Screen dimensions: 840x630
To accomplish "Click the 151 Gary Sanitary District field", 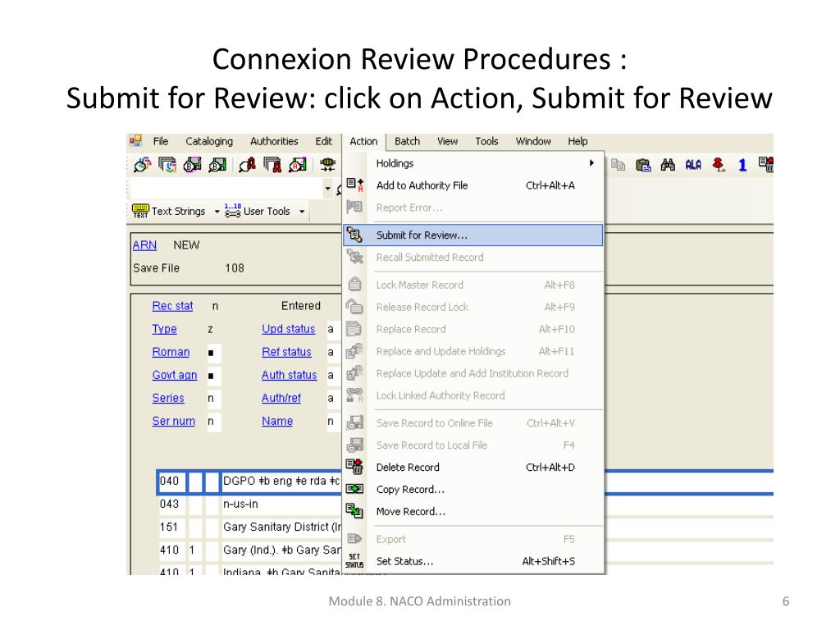I will point(282,527).
